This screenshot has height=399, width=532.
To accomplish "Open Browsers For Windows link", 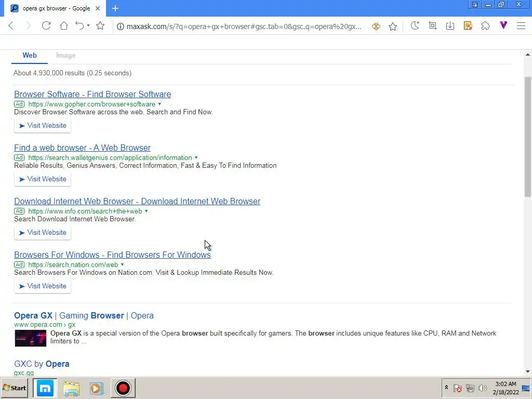I will (112, 255).
